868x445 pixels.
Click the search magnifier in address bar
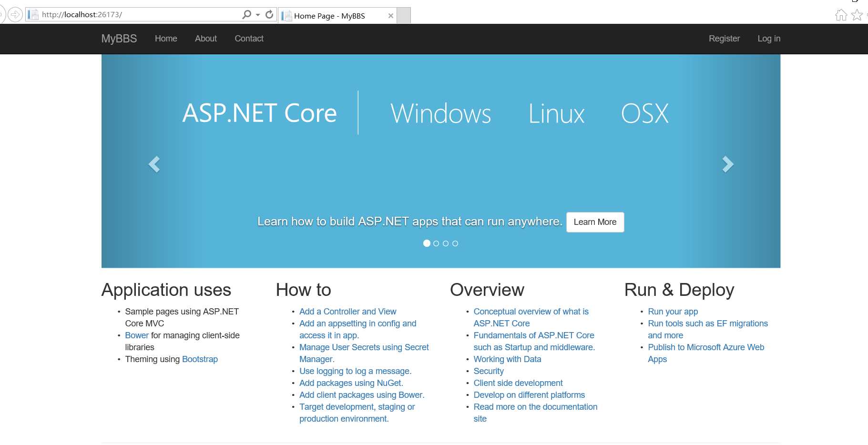click(x=246, y=15)
